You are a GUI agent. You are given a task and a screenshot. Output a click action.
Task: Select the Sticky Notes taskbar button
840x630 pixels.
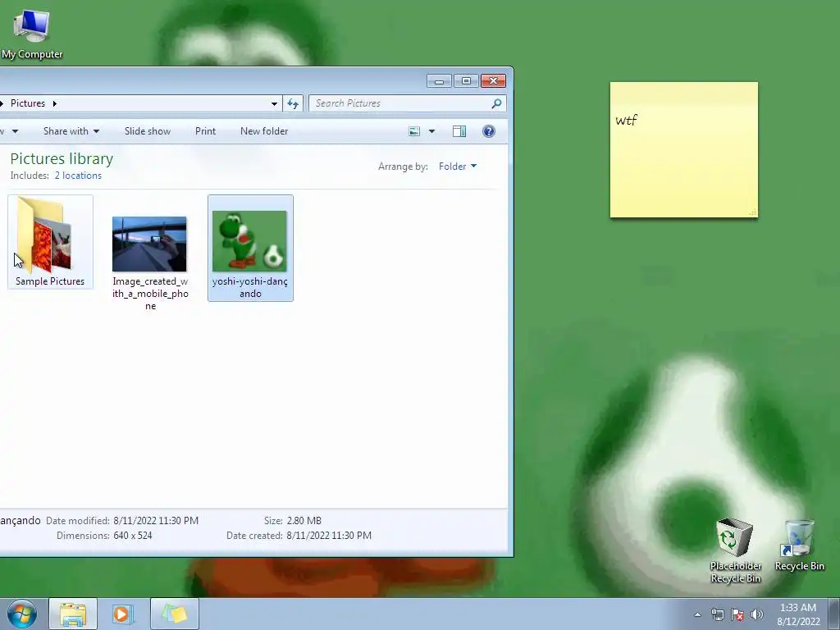point(175,614)
